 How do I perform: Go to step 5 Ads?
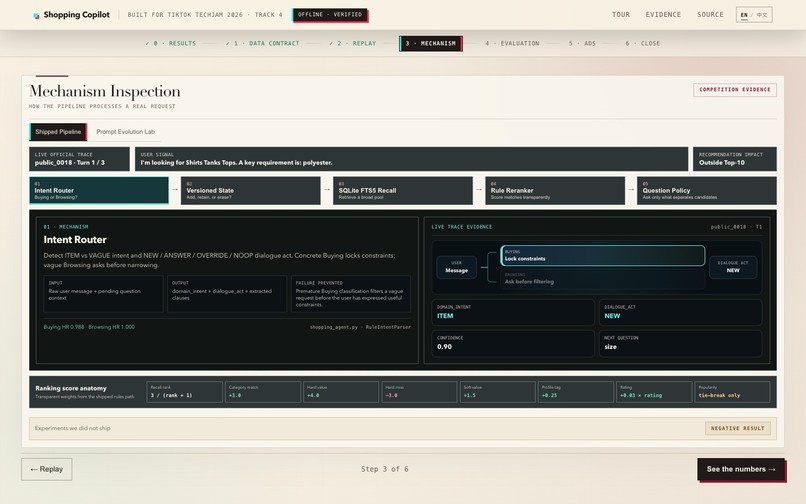click(582, 43)
